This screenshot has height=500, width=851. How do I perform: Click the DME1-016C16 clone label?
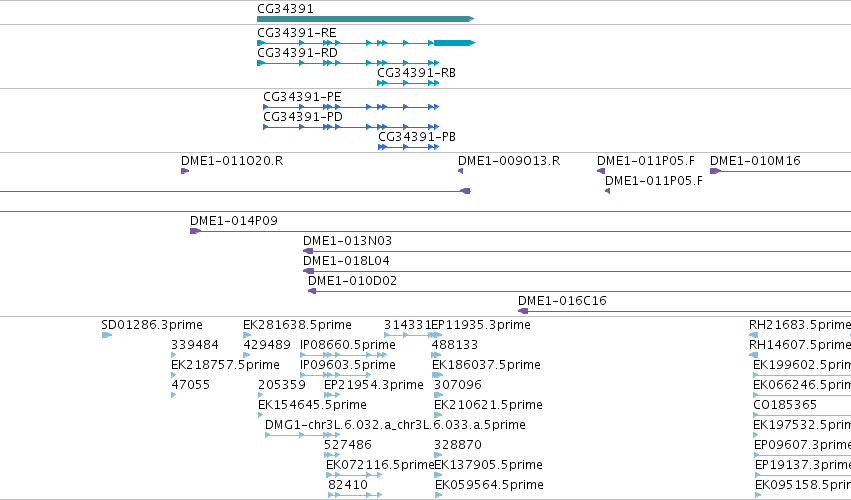(562, 301)
